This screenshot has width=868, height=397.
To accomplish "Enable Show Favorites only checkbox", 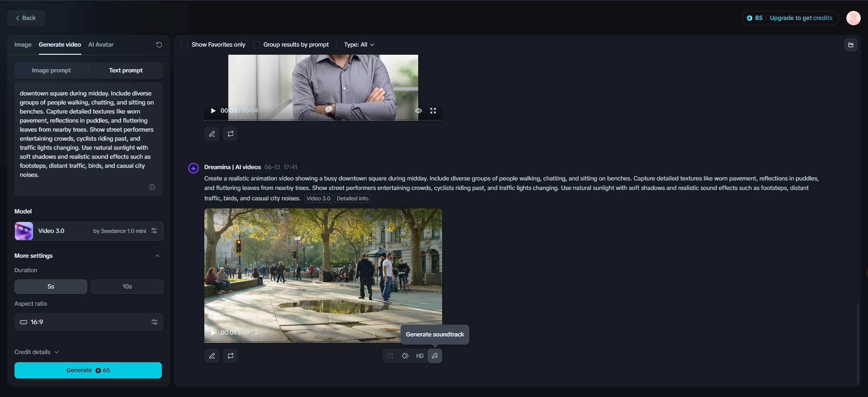I will pos(184,45).
